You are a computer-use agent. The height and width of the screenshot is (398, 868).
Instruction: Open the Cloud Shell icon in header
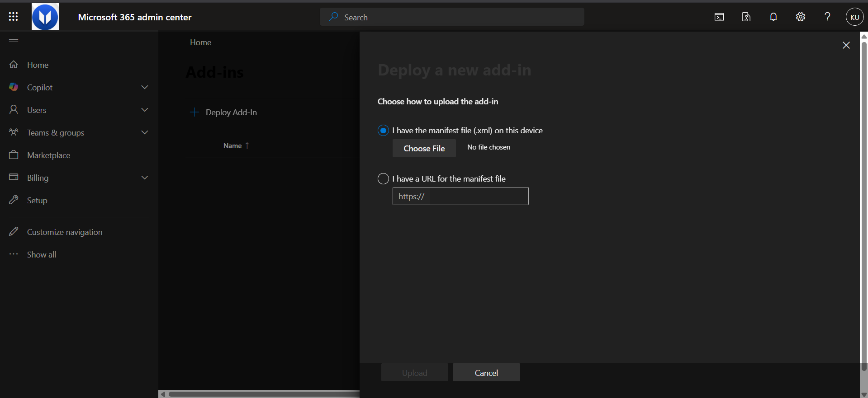(x=719, y=17)
